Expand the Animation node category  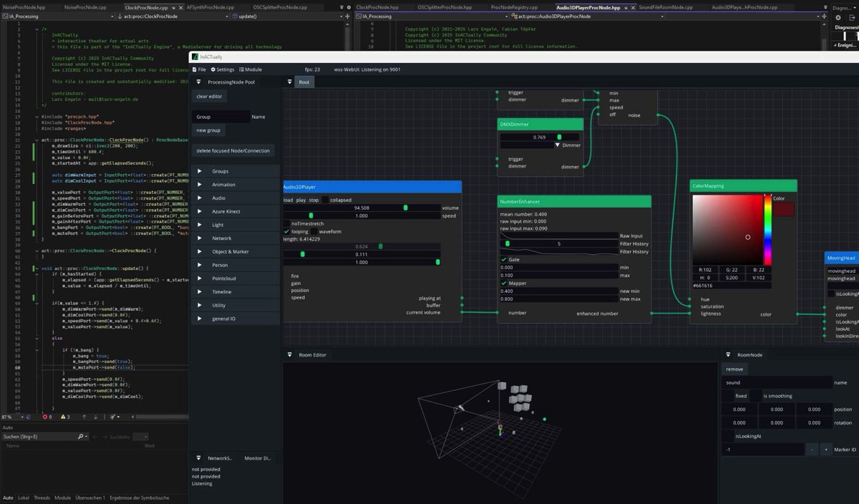coord(200,185)
